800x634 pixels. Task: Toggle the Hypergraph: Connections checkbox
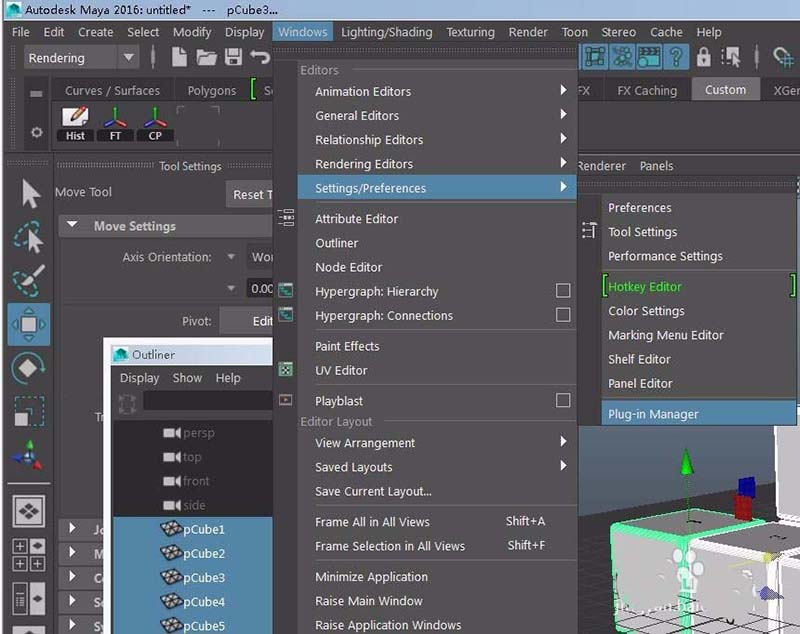(565, 316)
